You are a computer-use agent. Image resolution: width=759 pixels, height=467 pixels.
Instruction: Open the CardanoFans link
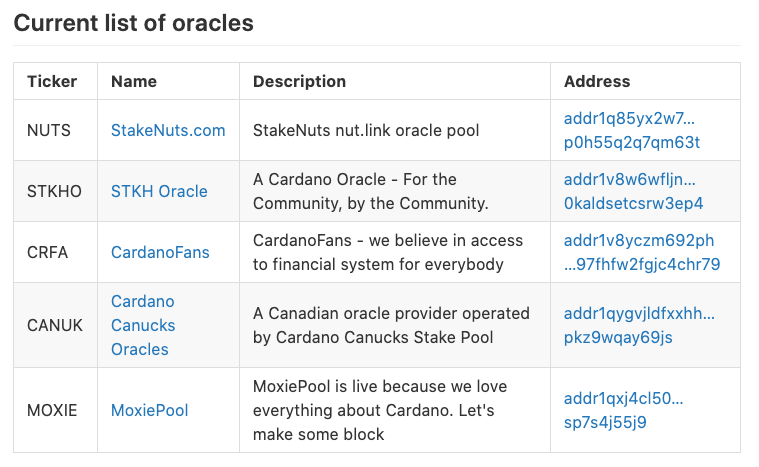(160, 252)
